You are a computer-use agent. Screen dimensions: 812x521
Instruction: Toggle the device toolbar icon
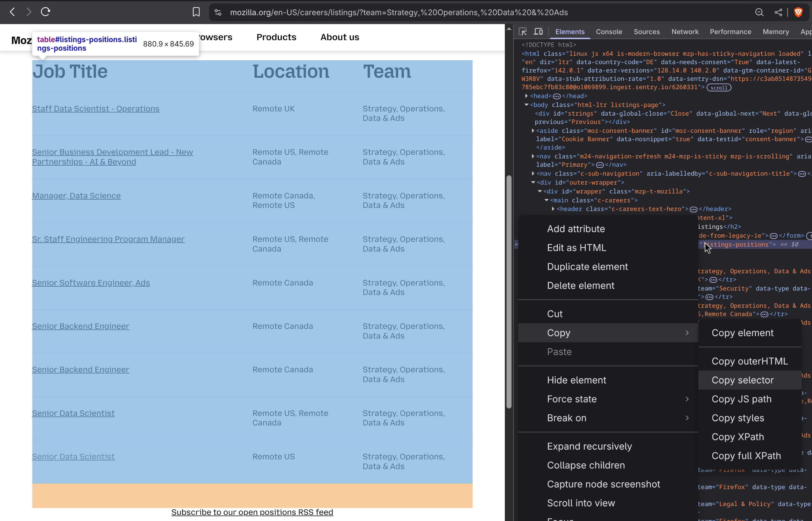[538, 32]
